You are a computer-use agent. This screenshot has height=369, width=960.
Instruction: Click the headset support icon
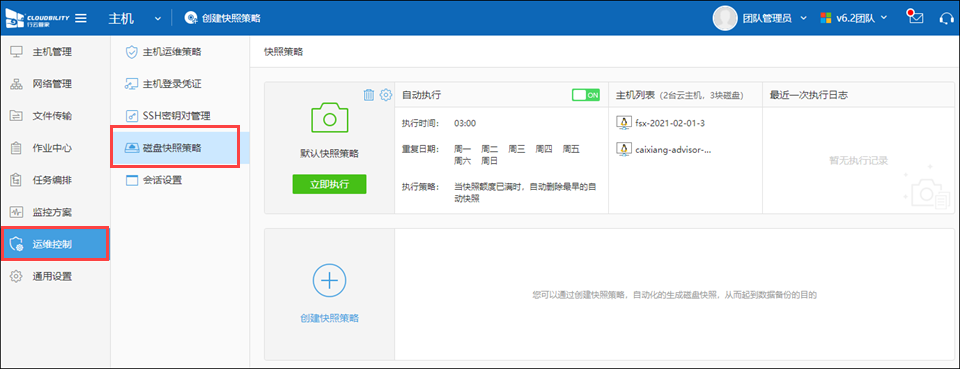coord(947,18)
